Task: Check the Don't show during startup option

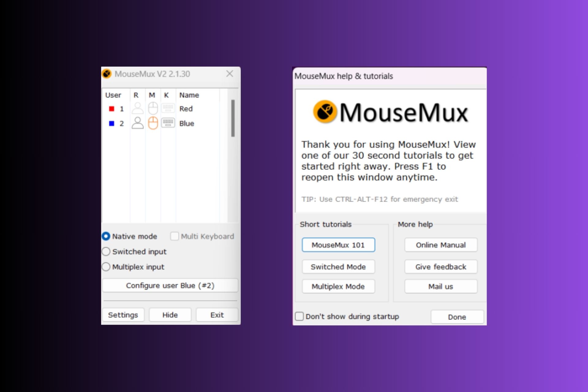Action: (299, 316)
